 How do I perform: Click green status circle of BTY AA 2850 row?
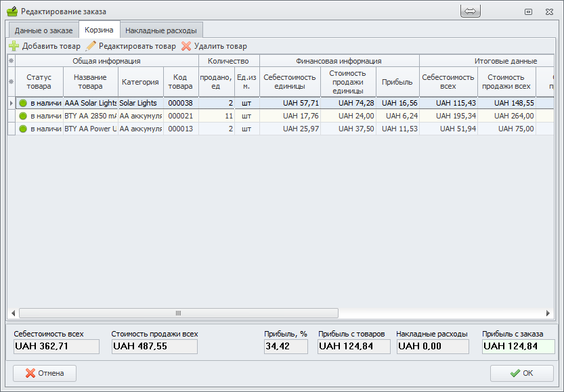pyautogui.click(x=23, y=116)
